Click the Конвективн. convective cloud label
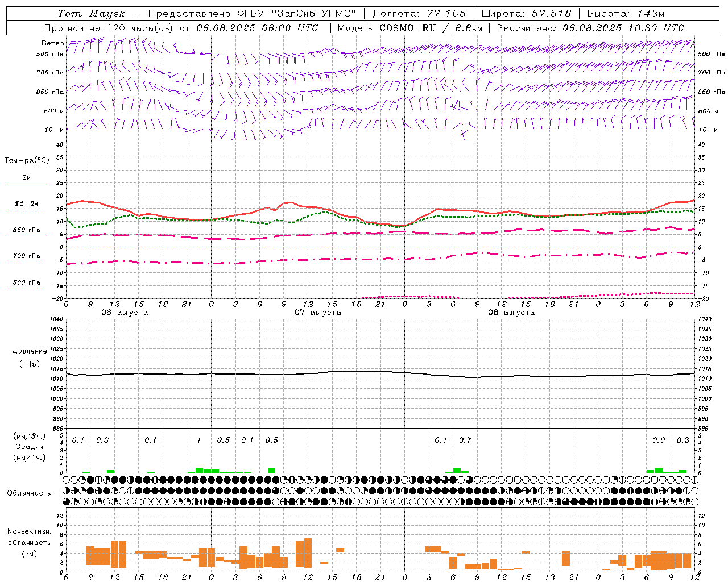 click(x=29, y=531)
